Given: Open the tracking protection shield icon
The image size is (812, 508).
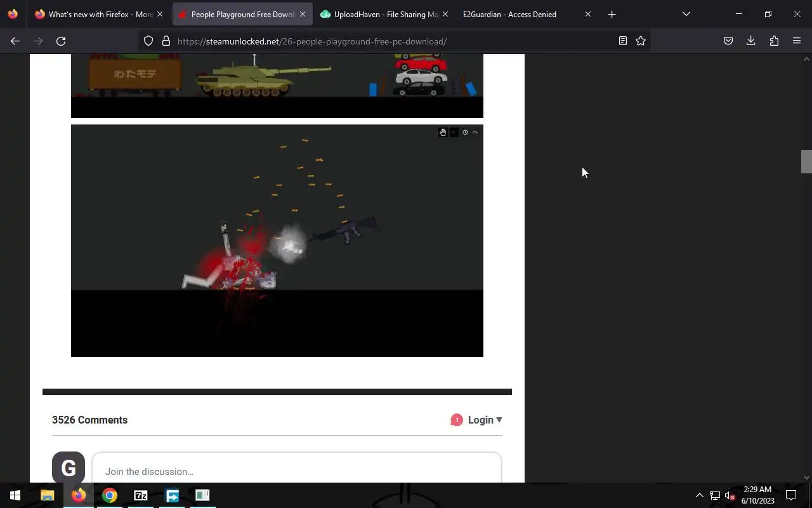Looking at the screenshot, I should [148, 41].
